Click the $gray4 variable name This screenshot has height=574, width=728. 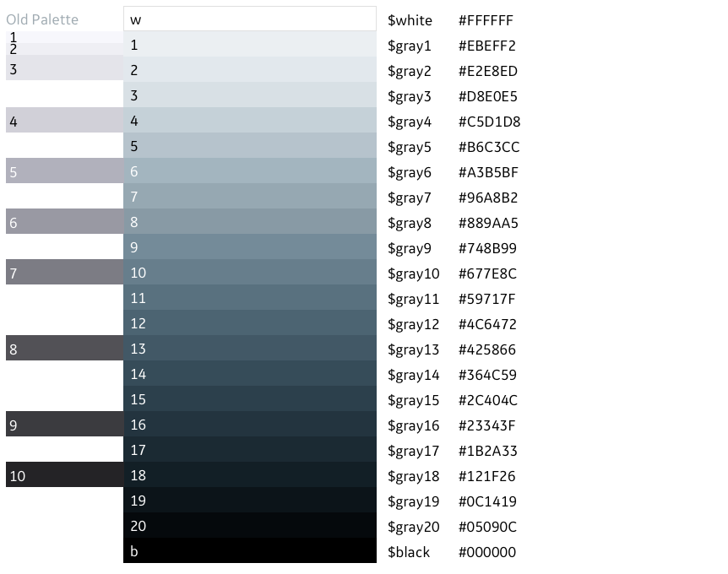coord(410,122)
